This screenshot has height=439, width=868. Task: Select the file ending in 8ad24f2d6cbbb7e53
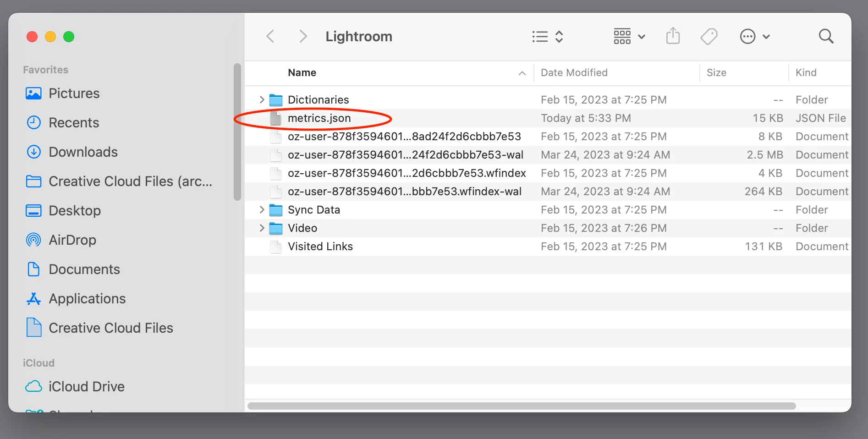coord(404,137)
